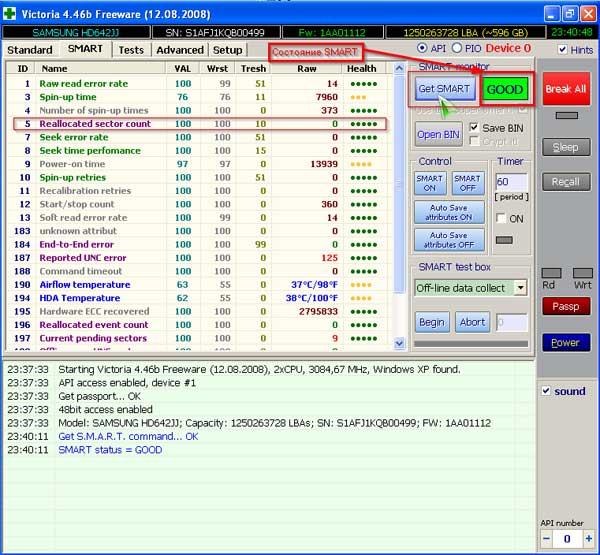Screen dimensions: 600x555
Task: Uncheck the Save BIN checkbox
Action: pyautogui.click(x=474, y=128)
